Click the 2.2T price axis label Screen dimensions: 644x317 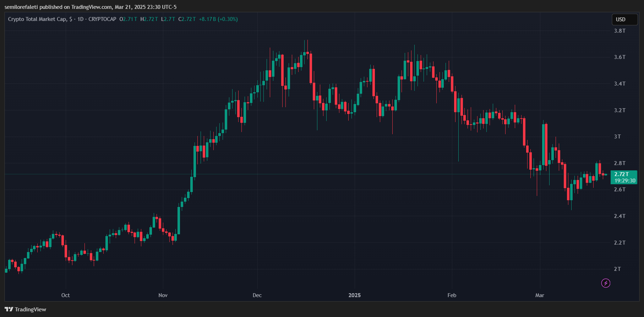pos(620,243)
